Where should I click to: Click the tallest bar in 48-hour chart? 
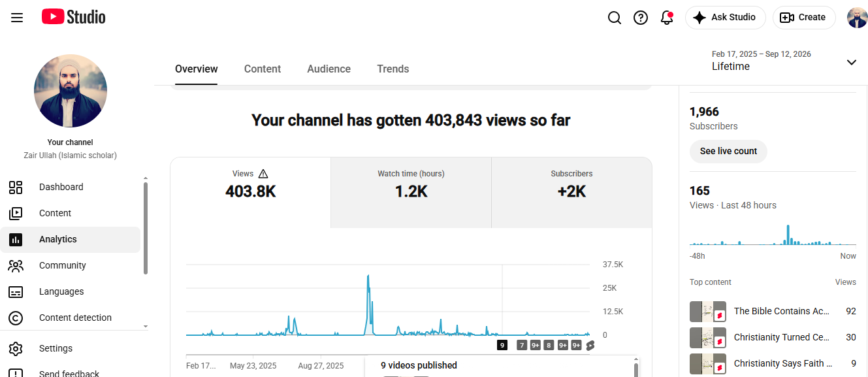[x=788, y=235]
